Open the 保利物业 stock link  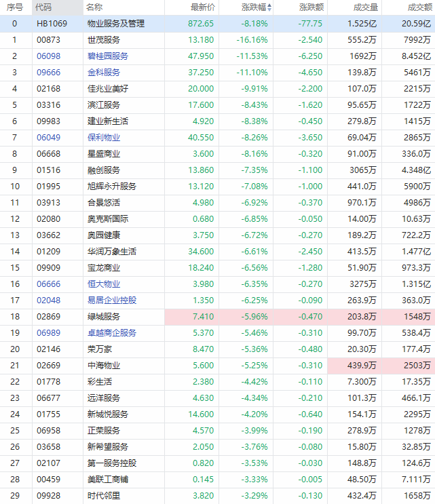point(104,137)
